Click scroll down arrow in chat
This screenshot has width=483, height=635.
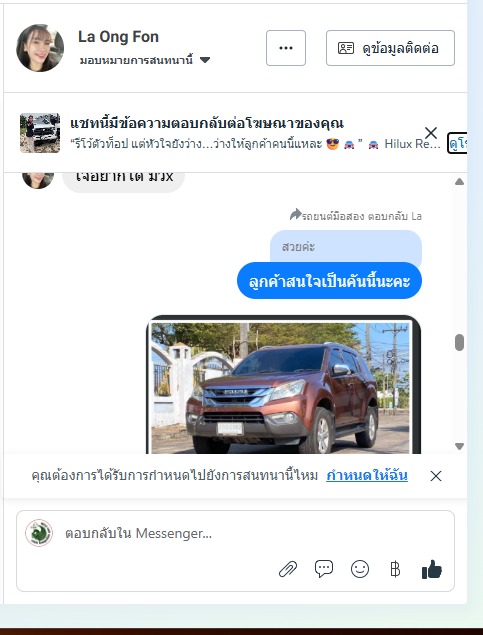(459, 446)
